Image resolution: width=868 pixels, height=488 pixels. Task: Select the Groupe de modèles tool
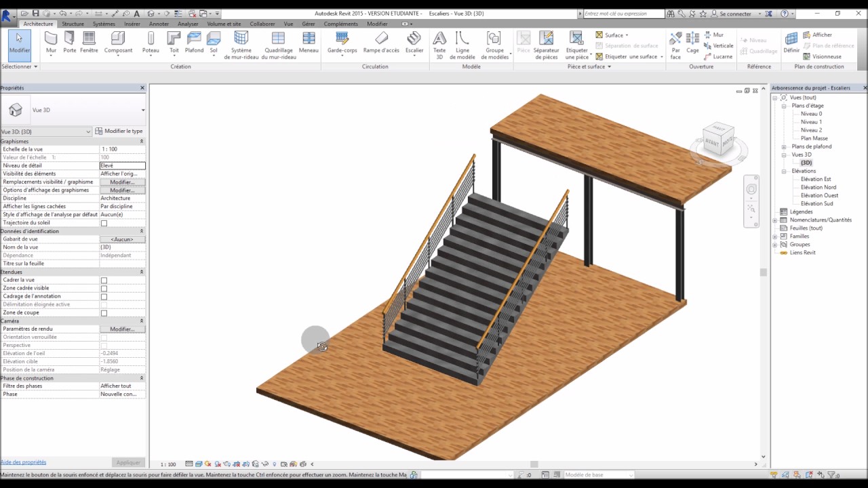pos(495,45)
